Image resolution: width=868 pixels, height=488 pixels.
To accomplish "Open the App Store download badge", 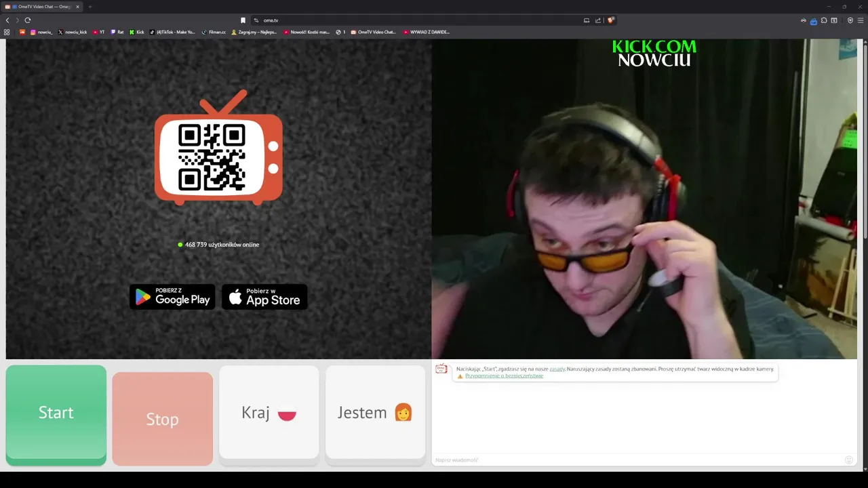I will (x=264, y=297).
